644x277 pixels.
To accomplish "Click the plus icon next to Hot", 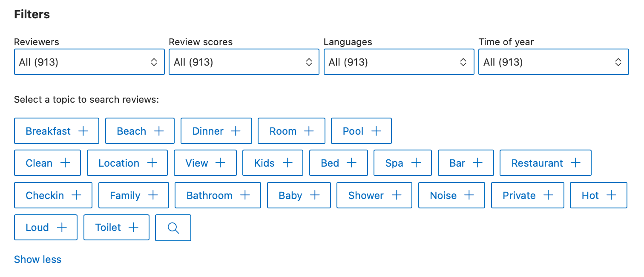I will click(x=611, y=195).
